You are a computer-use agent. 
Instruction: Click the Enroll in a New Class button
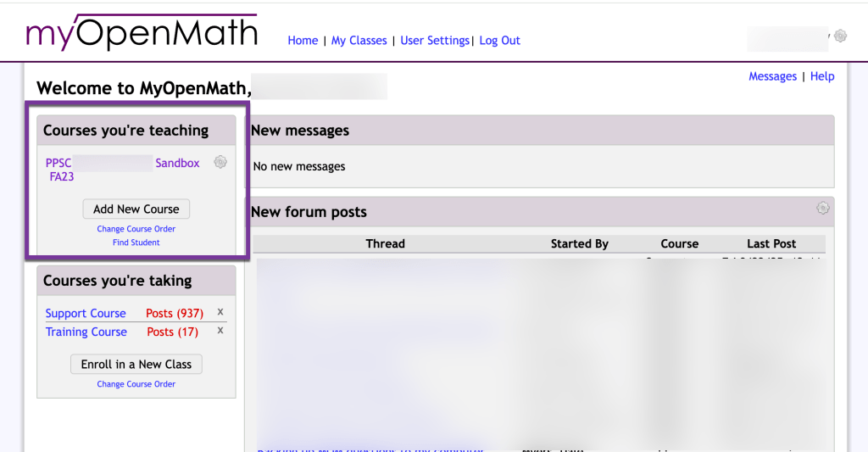click(x=136, y=364)
